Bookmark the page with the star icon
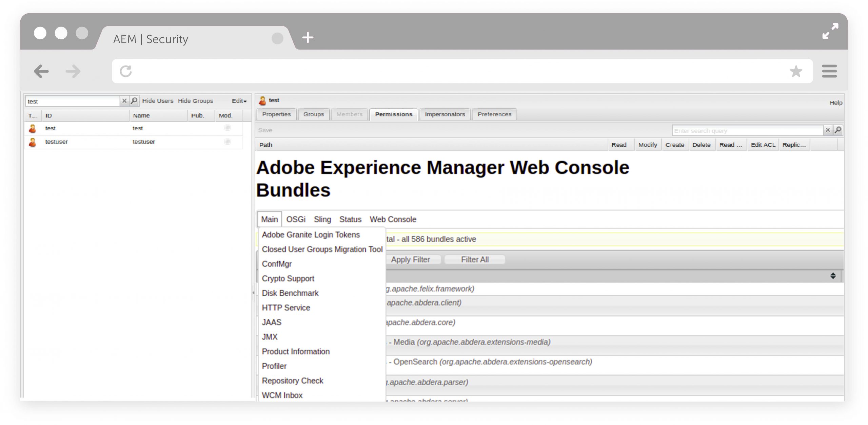 (796, 71)
